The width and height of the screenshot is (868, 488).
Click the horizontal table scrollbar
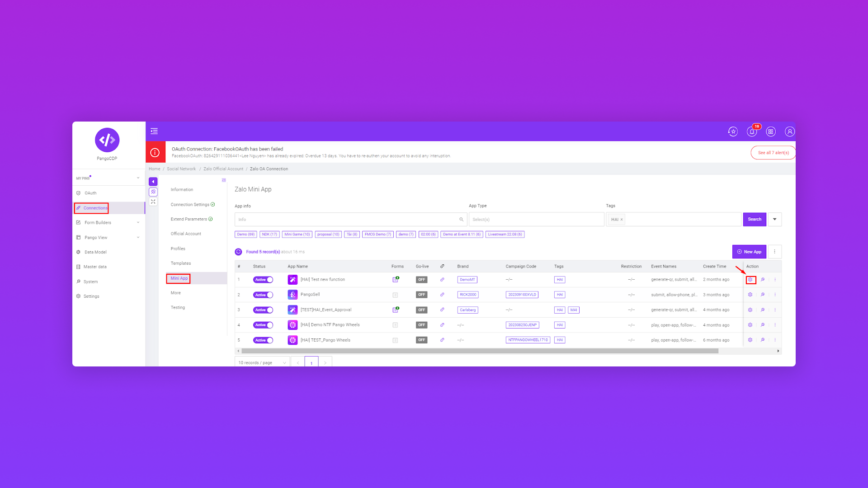(479, 351)
